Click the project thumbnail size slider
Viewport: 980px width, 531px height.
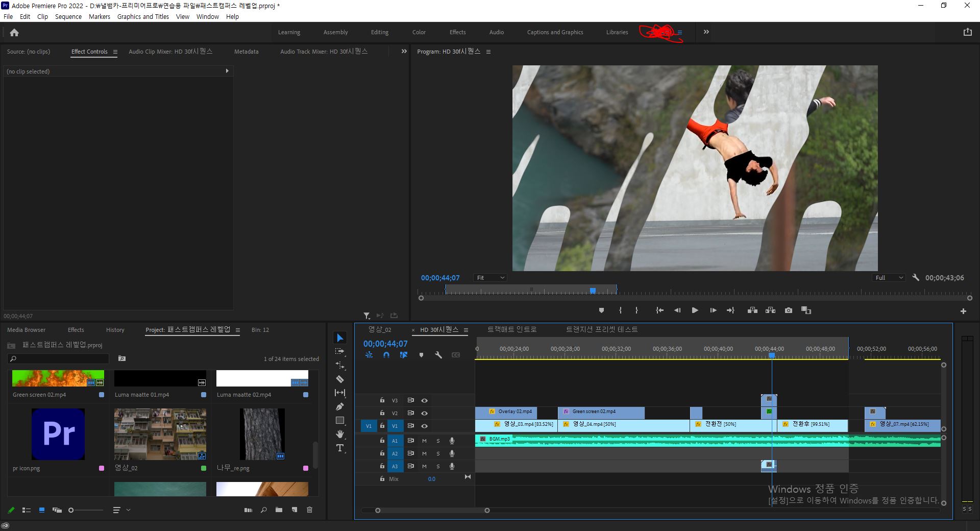(x=71, y=510)
